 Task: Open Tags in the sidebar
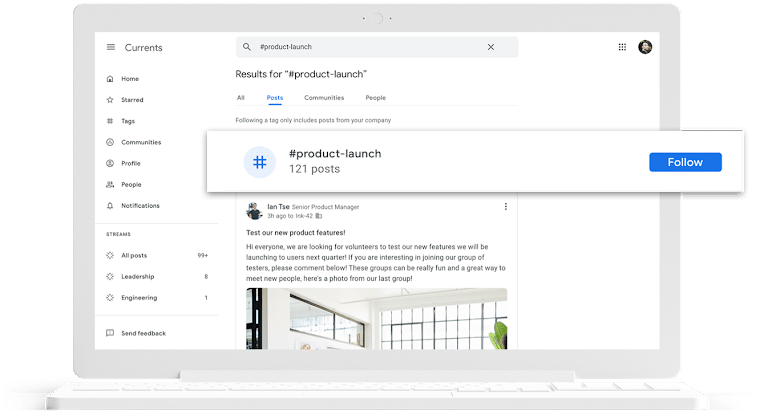click(128, 121)
